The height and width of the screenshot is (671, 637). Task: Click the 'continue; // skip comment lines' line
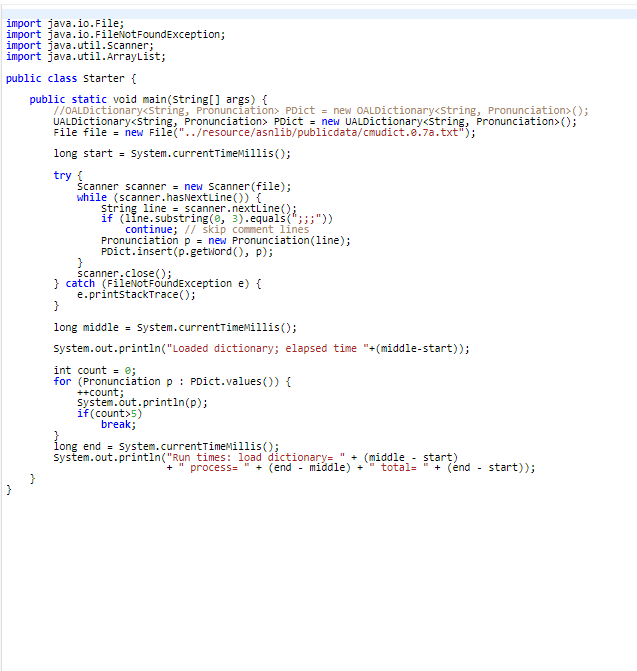(217, 230)
